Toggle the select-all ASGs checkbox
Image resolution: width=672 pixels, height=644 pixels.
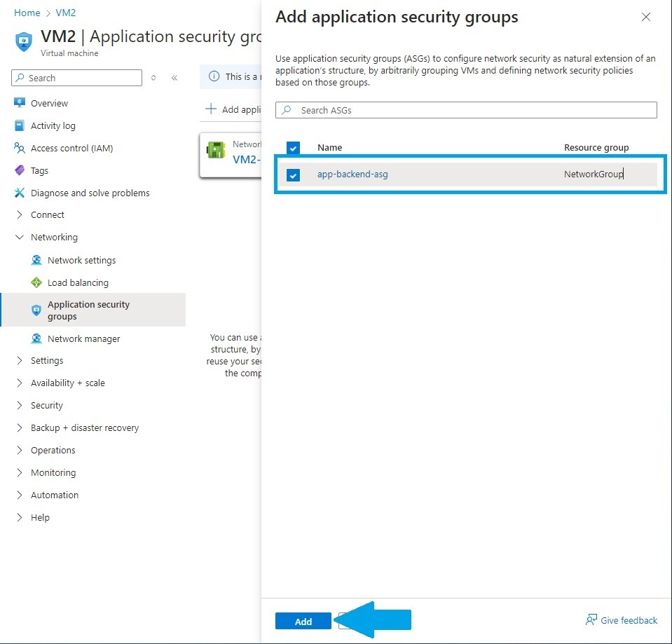[x=293, y=148]
